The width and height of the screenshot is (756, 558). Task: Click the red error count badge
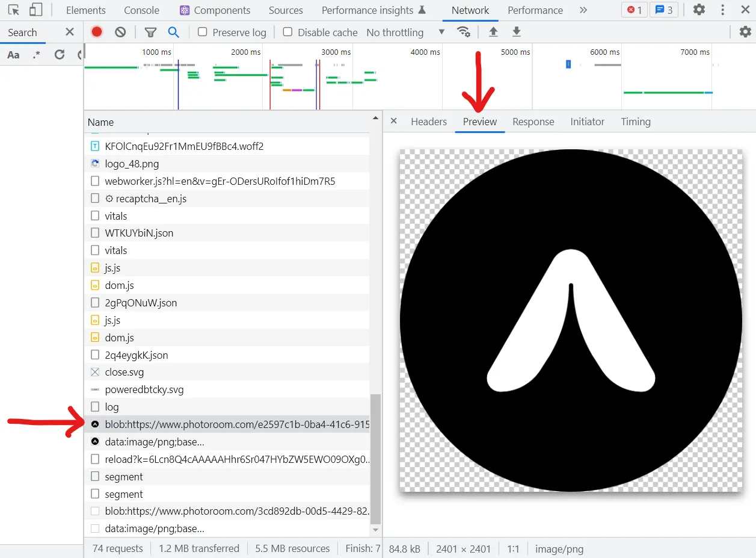point(635,10)
